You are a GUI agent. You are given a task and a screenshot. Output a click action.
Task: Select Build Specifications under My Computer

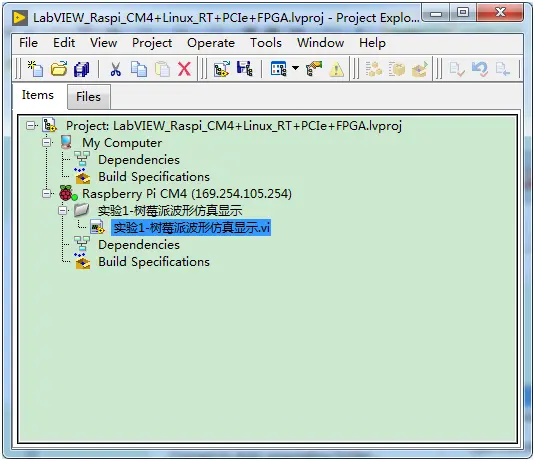click(154, 177)
